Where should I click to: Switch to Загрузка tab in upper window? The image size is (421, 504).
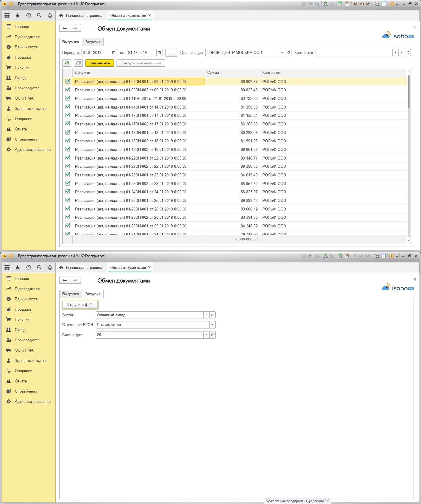(93, 42)
